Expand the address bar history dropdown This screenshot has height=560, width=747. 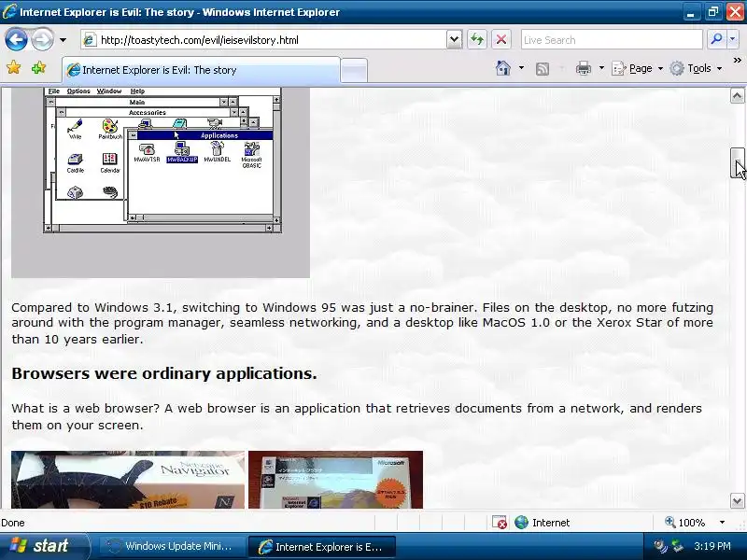click(455, 39)
